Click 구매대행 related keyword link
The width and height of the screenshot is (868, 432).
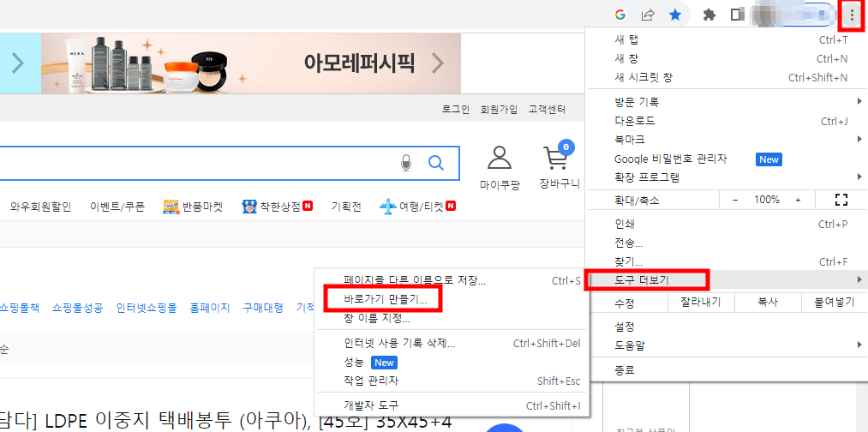click(x=263, y=308)
